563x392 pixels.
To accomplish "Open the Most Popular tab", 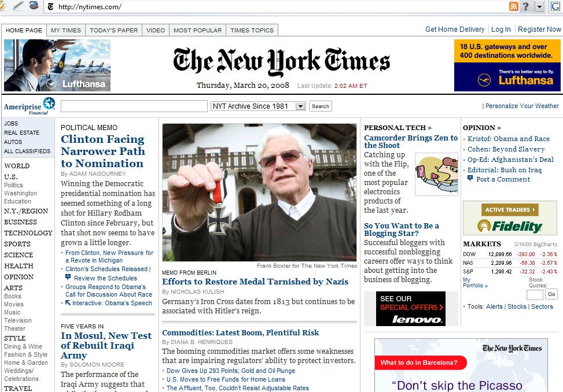I will click(x=197, y=30).
